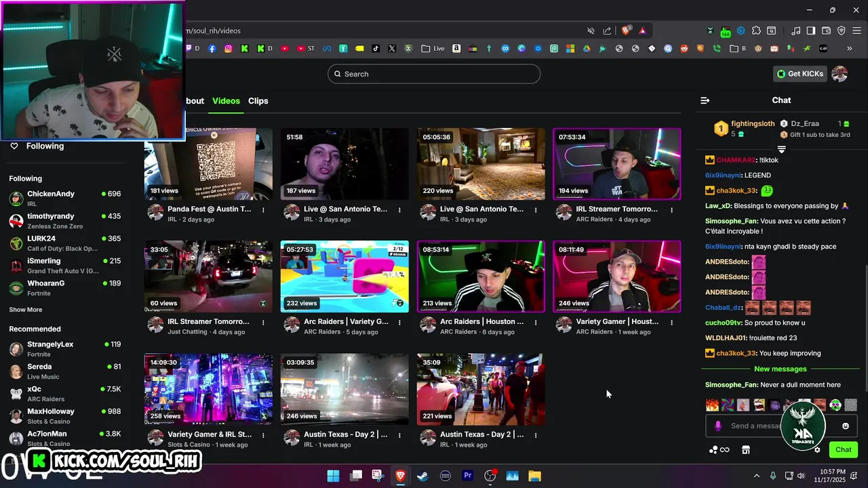This screenshot has width=868, height=488.
Task: Click the Brave Shields lion icon
Action: click(x=627, y=30)
